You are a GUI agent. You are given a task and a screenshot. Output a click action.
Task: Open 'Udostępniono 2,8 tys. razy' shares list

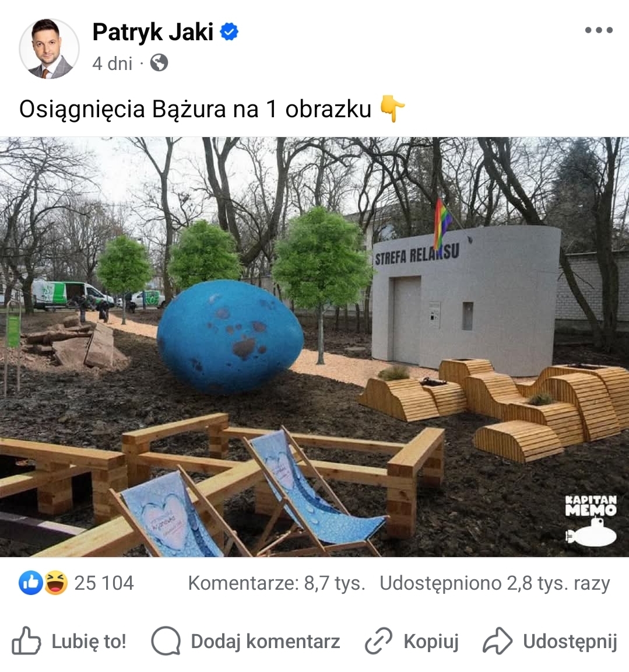click(495, 583)
